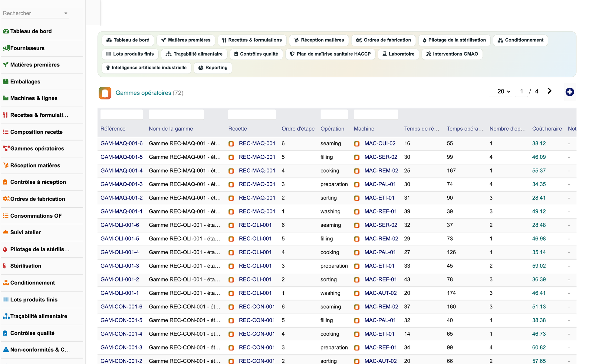Open REC-OLI-001 link in GAM-OLI-001-1 row
This screenshot has height=364, width=589.
click(255, 293)
